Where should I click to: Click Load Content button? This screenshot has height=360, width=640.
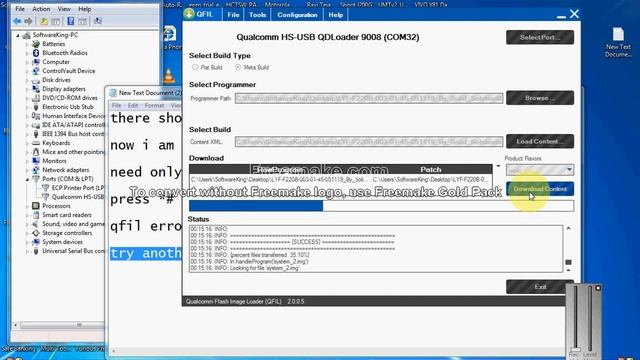(x=540, y=141)
